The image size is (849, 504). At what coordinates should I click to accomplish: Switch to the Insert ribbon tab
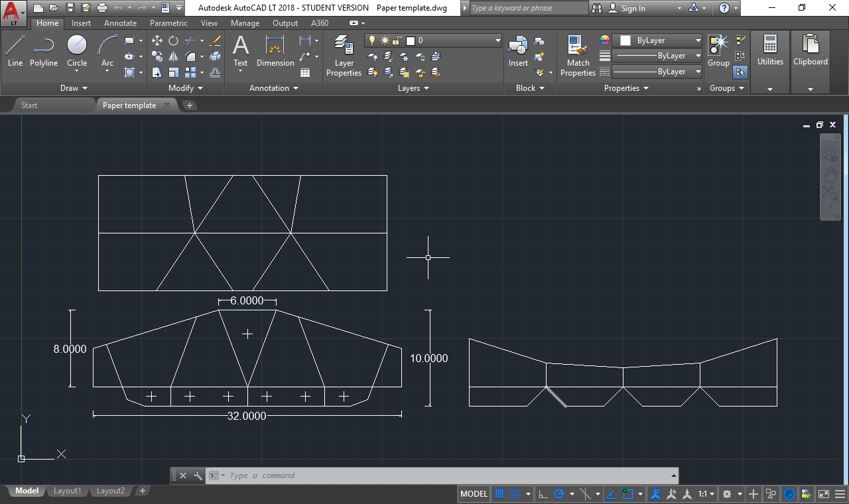[x=82, y=23]
